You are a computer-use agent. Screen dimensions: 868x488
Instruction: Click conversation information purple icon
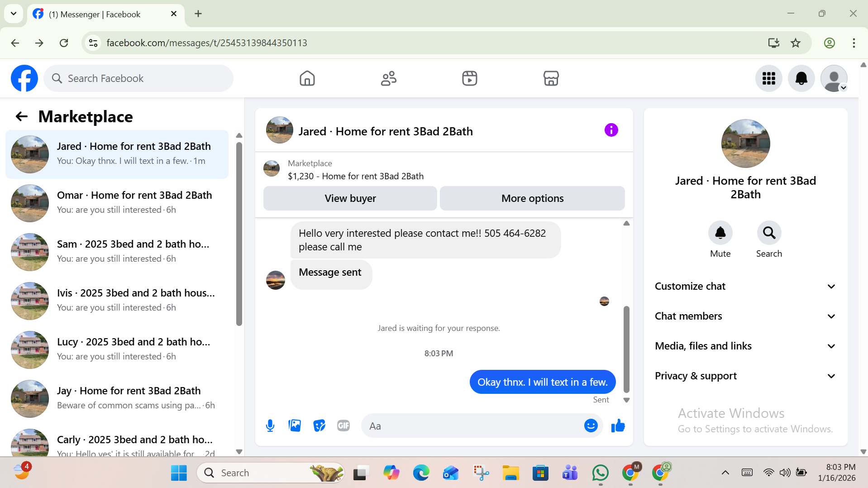(x=611, y=130)
